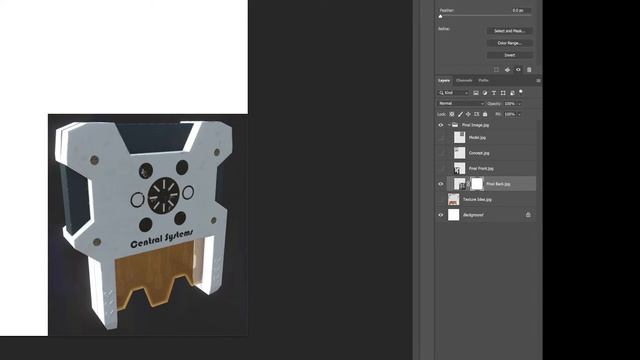Filter for adjustment layers icon
Screen dimensions: 640x360
(485, 93)
